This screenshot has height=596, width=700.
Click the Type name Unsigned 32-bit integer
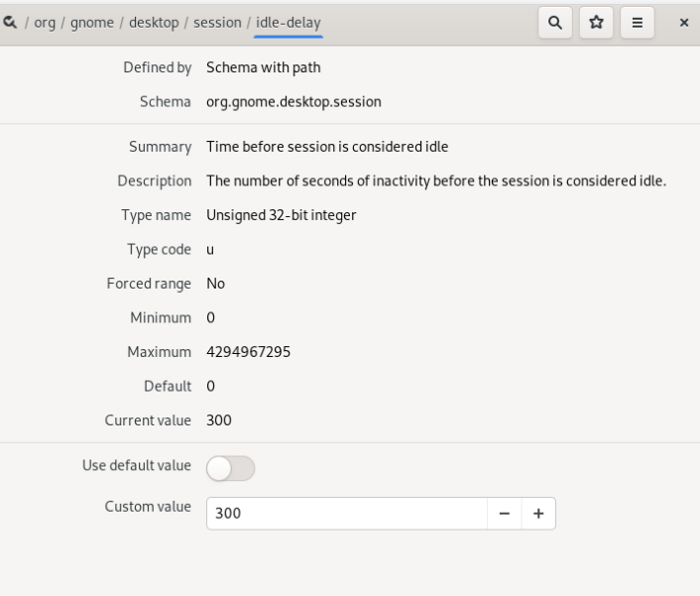coord(282,215)
